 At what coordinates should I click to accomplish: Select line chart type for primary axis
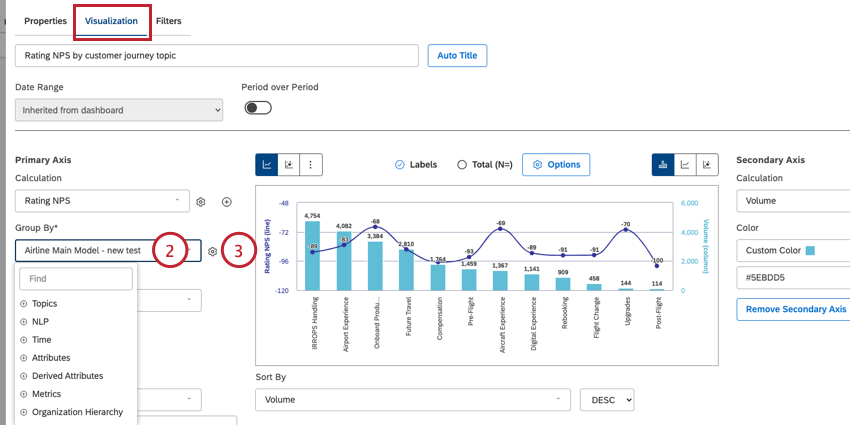[x=267, y=164]
